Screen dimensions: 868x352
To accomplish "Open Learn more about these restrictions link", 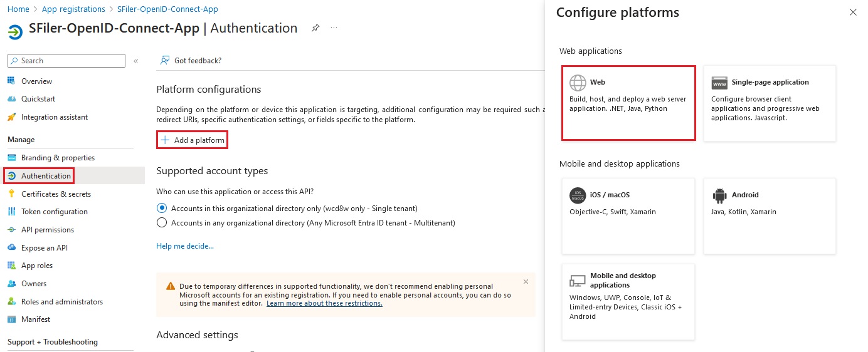I will tap(324, 303).
